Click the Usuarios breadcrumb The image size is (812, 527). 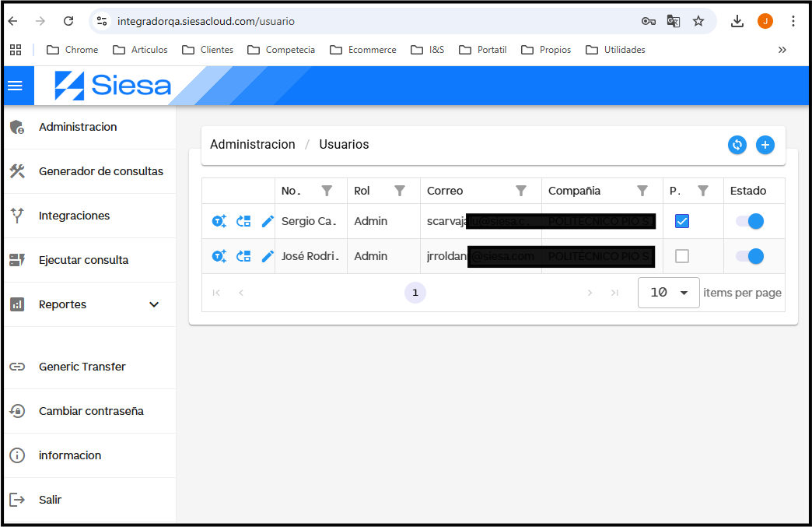(344, 144)
